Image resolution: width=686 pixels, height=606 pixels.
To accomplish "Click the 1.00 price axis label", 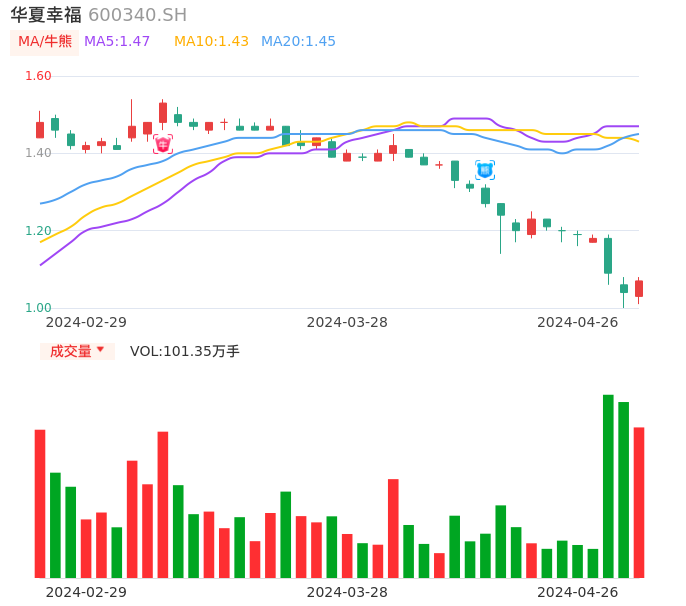I will tap(38, 308).
